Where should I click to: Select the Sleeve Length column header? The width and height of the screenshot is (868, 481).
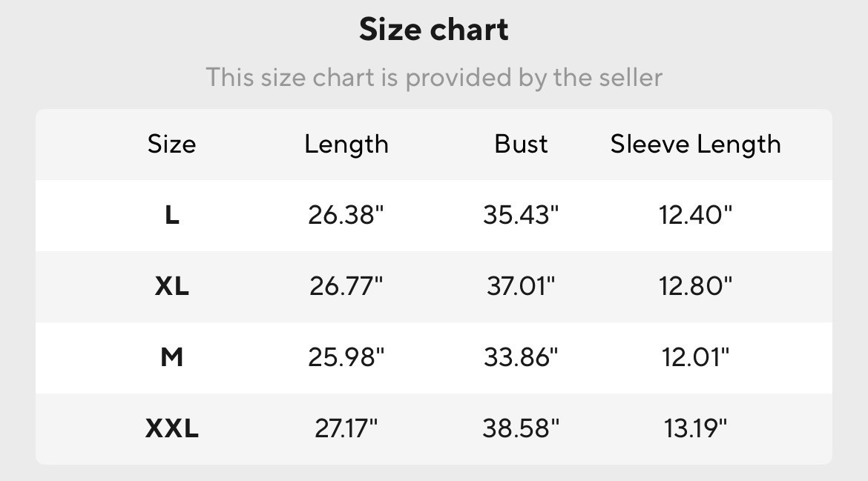pos(696,144)
